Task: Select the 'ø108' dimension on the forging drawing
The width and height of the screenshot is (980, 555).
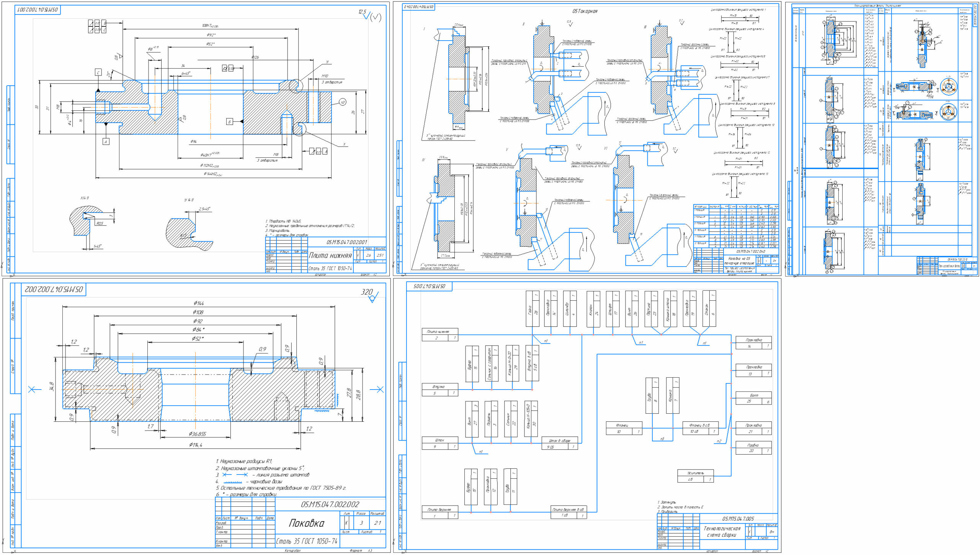Action: click(x=198, y=312)
